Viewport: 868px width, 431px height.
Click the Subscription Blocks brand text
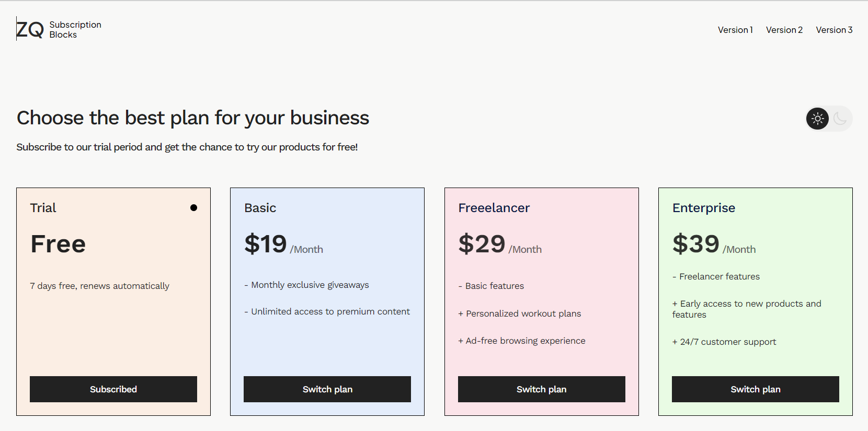75,30
